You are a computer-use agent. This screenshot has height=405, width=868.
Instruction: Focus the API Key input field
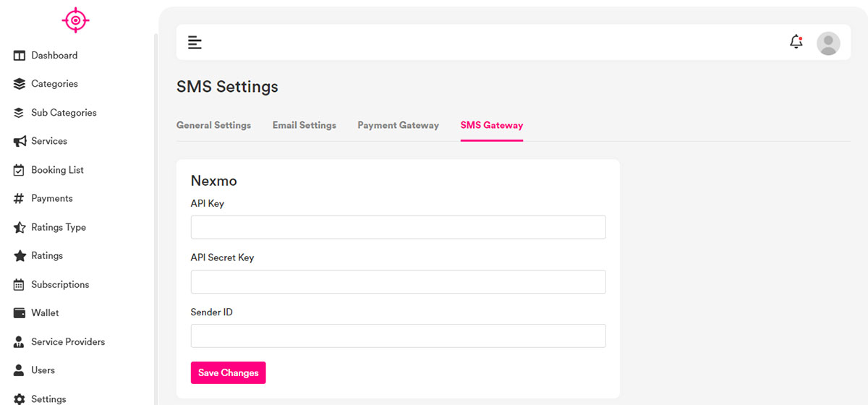398,227
